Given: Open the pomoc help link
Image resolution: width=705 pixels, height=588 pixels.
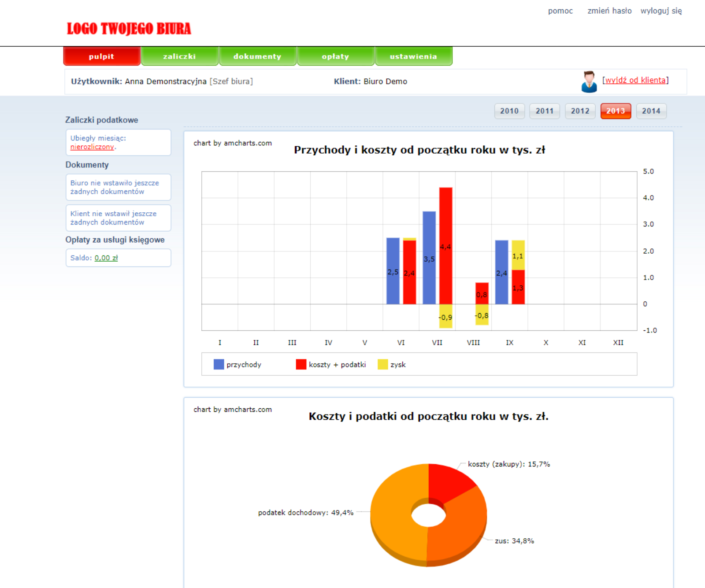Looking at the screenshot, I should click(x=560, y=11).
